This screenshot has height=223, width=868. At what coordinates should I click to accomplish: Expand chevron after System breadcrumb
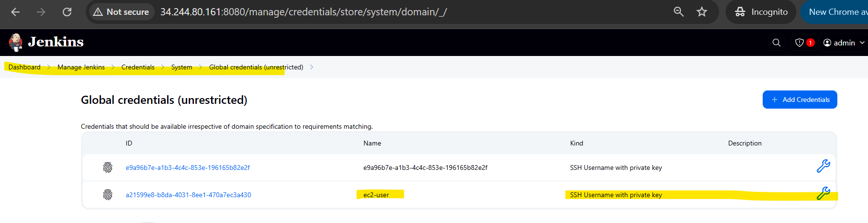pyautogui.click(x=201, y=67)
